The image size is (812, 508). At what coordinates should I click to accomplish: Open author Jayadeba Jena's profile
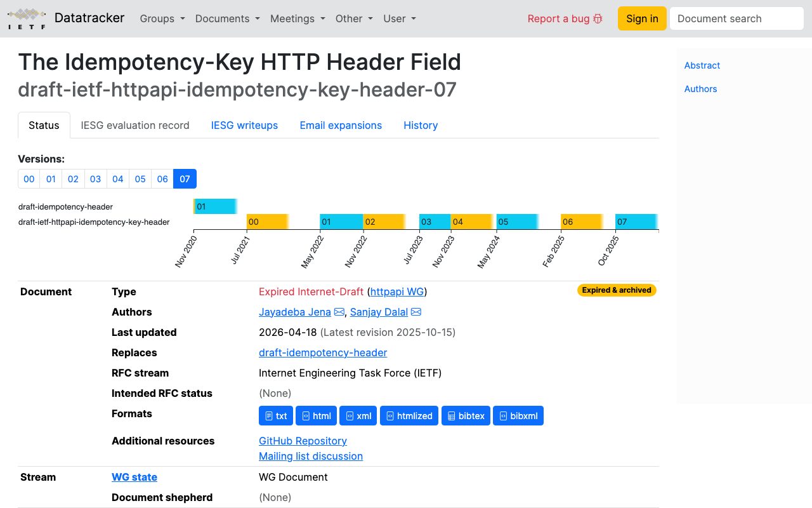point(295,312)
